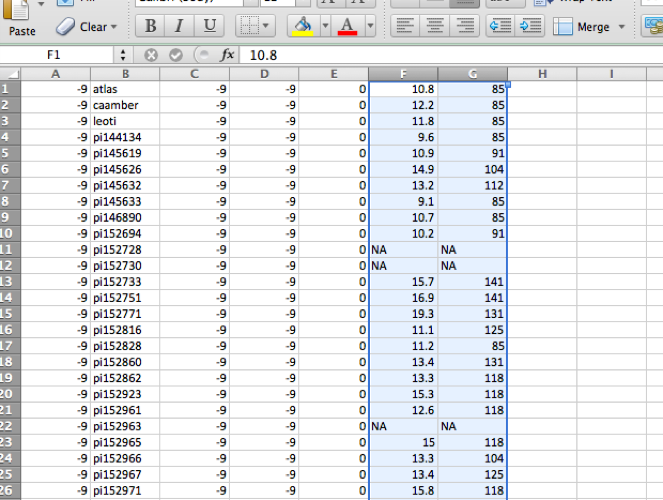
Task: Click cell containing pi152963
Action: (125, 426)
